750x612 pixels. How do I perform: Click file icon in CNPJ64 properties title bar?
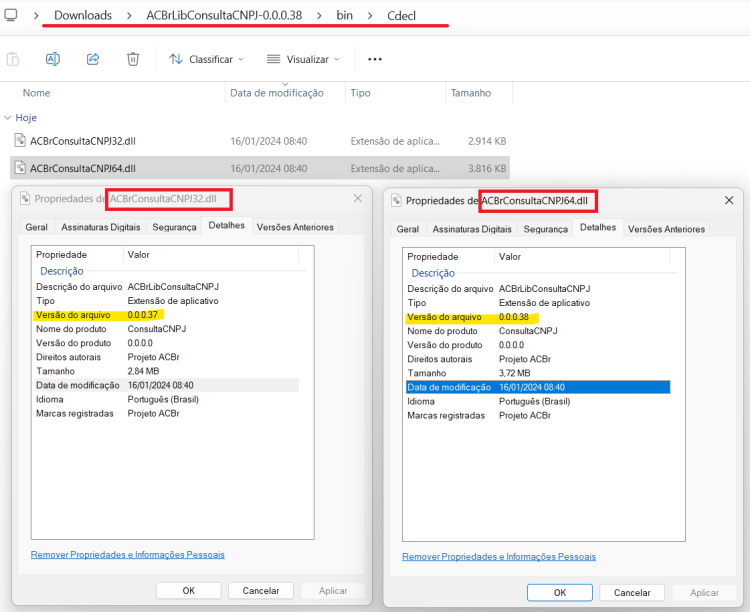[x=396, y=200]
